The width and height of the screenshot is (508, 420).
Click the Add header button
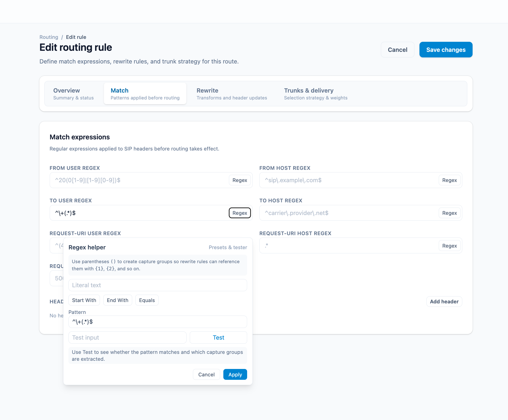444,302
